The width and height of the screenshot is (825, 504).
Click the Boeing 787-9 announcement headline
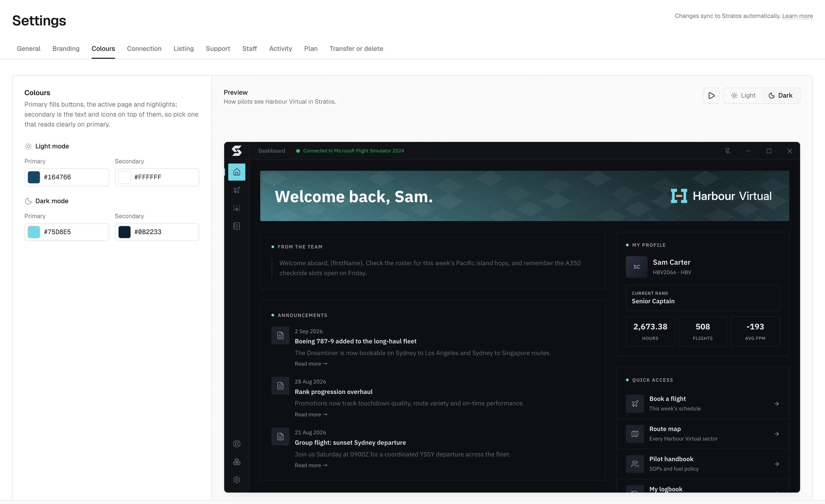click(x=355, y=341)
